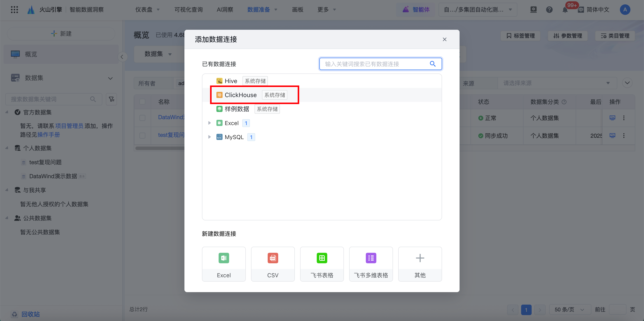The width and height of the screenshot is (644, 321).
Task: Toggle the select-all checkbox in table header
Action: click(x=142, y=102)
